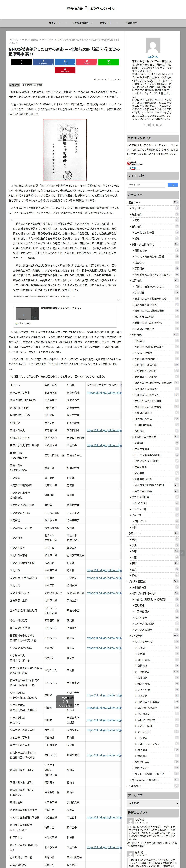Open the author's X profile icon in the sidebar

click(144, 125)
